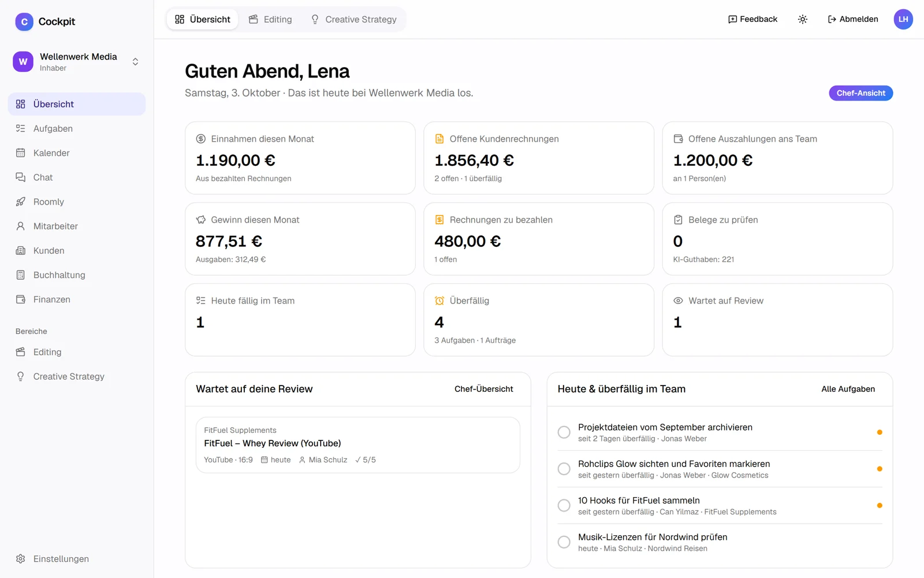
Task: Click orange dot on Projektdateien task
Action: tap(880, 432)
